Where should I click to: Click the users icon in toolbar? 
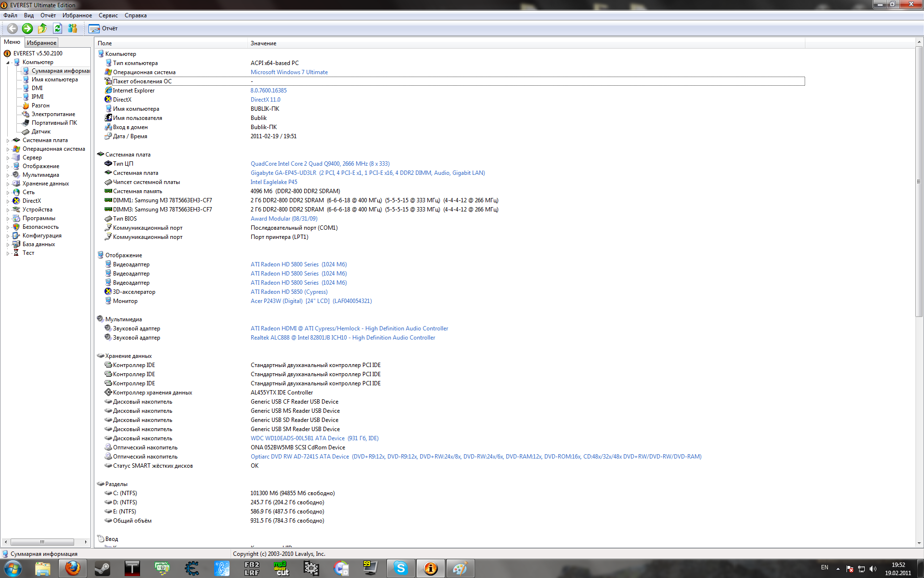[x=73, y=28]
